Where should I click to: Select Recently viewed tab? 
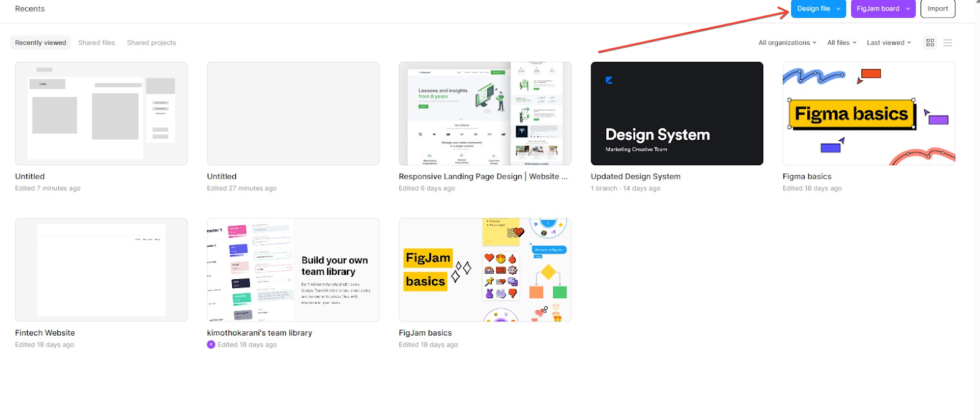40,43
